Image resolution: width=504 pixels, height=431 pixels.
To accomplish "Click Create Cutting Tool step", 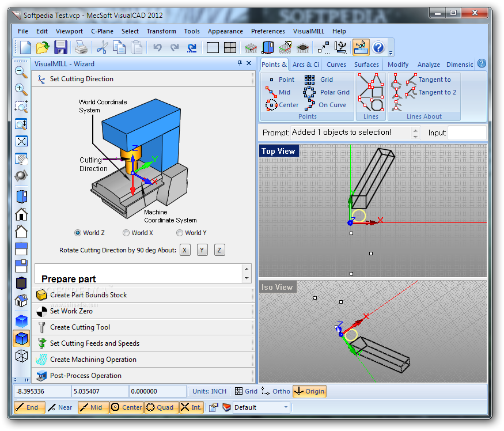I will click(x=143, y=327).
